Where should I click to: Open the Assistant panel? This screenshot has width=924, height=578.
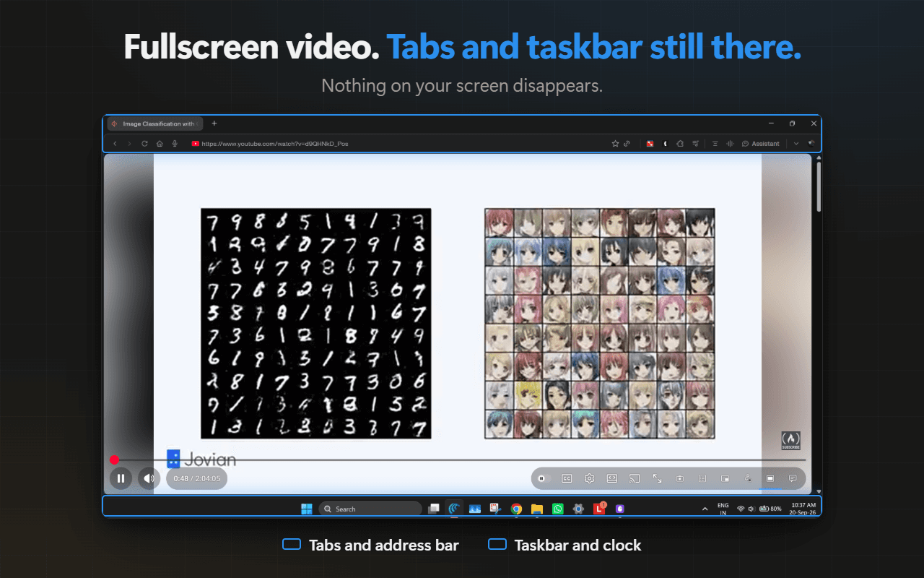761,144
